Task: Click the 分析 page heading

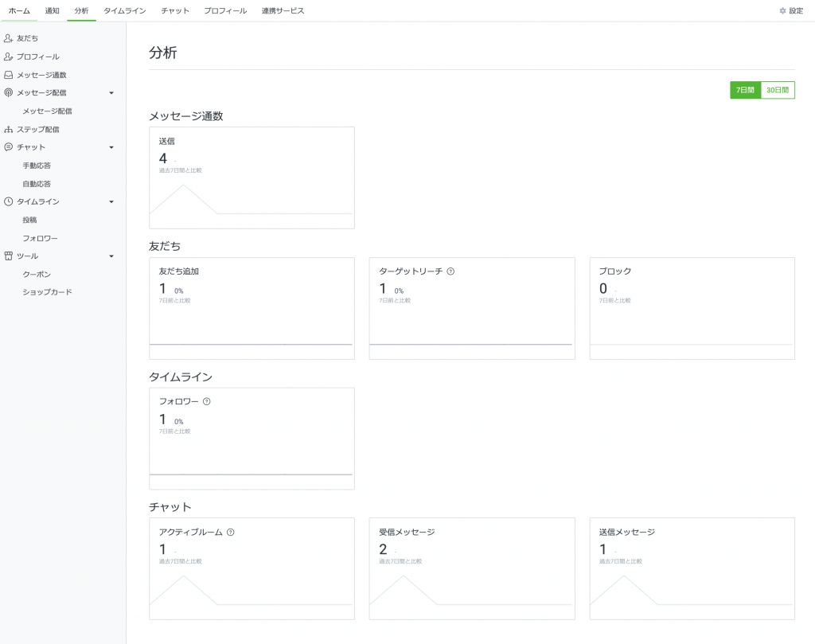Action: [163, 53]
